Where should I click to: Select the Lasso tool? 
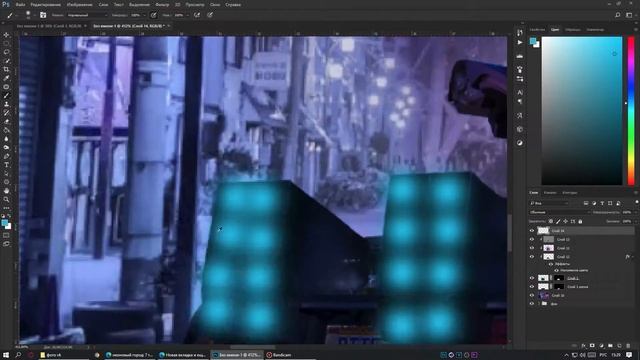point(6,52)
